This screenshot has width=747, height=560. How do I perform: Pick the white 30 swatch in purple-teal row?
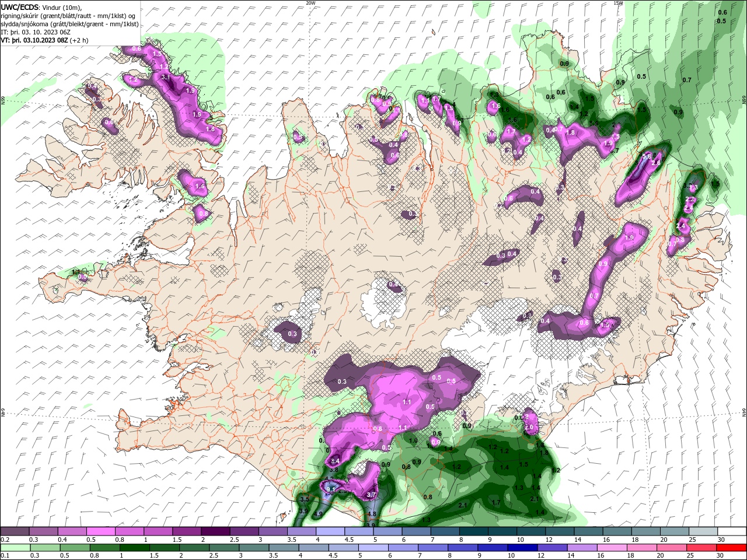(731, 531)
